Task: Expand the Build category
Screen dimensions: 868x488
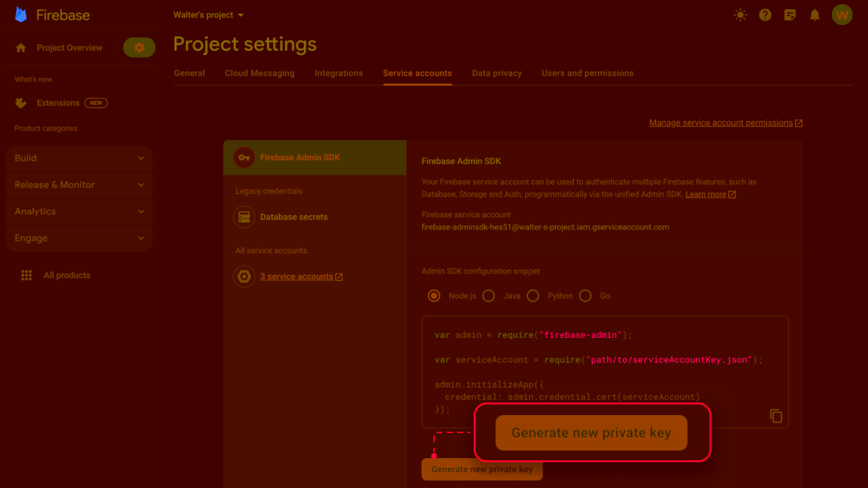Action: pyautogui.click(x=79, y=158)
